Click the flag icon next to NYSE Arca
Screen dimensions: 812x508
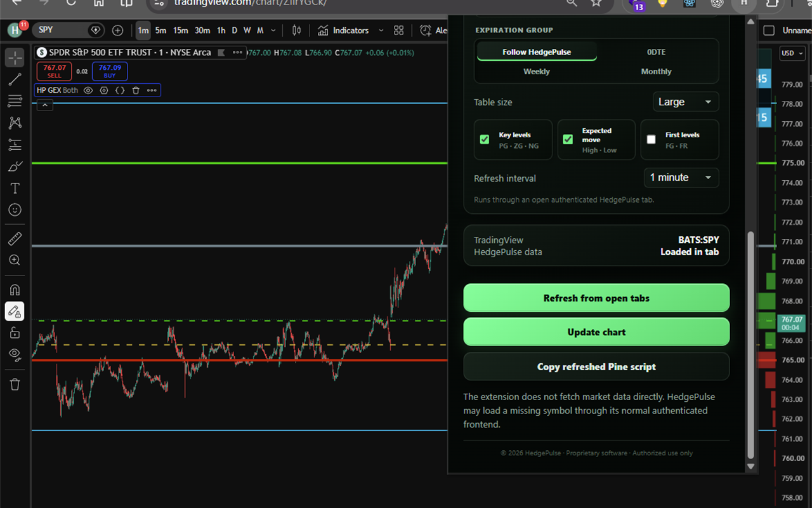click(222, 53)
